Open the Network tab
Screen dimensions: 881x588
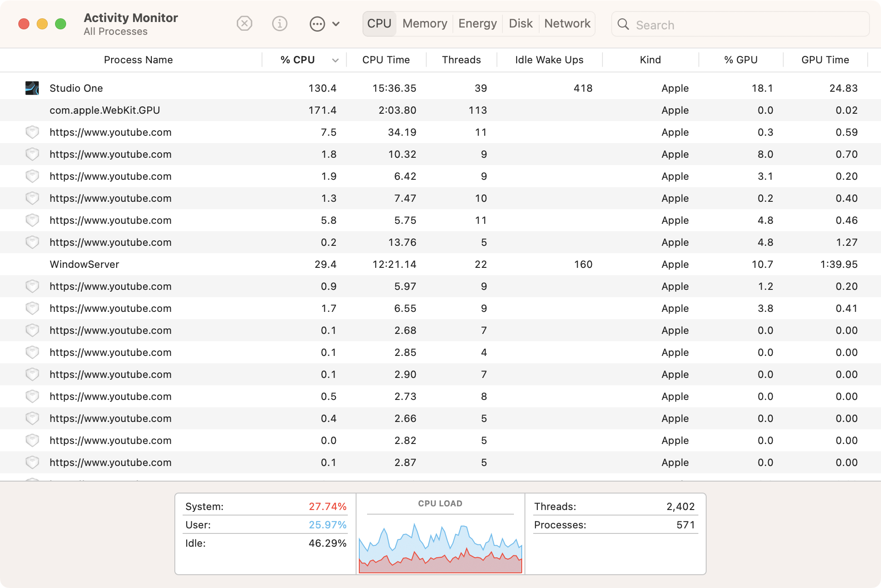567,23
